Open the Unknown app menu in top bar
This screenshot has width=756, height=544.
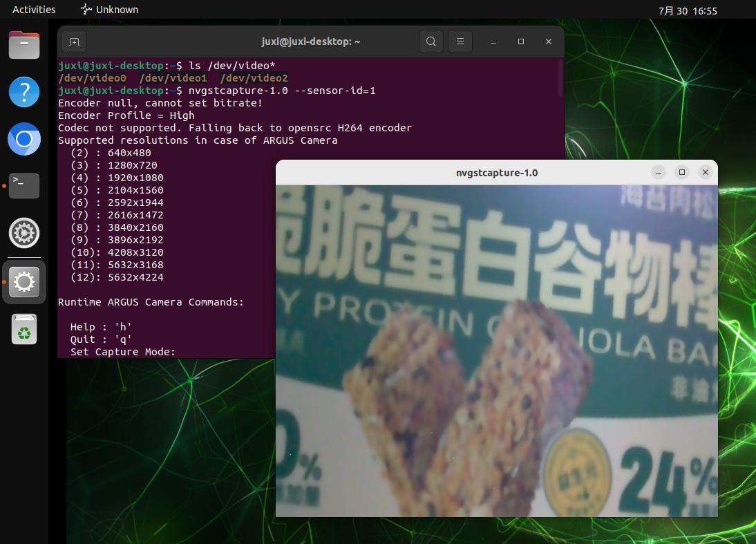[x=109, y=10]
